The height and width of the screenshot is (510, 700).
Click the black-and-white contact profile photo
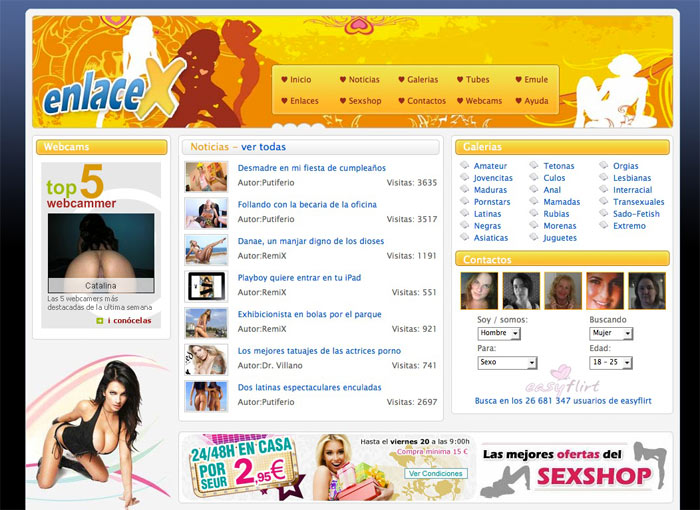coord(521,291)
